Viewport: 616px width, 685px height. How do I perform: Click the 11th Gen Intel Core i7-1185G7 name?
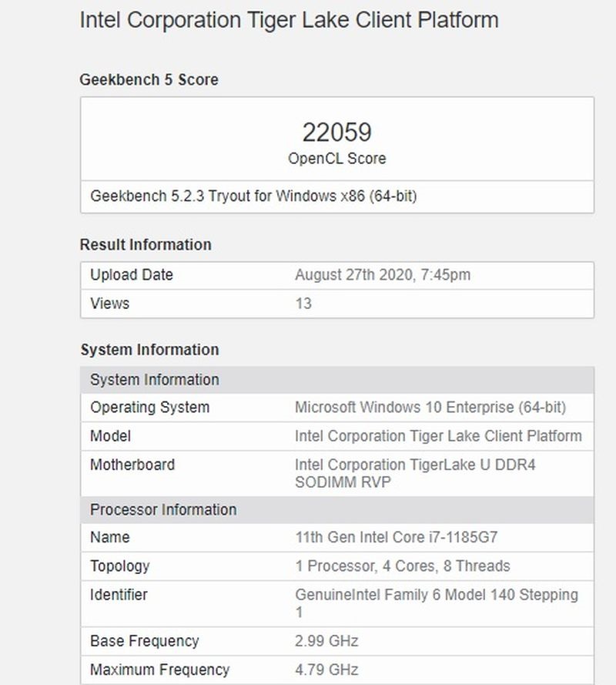click(400, 538)
